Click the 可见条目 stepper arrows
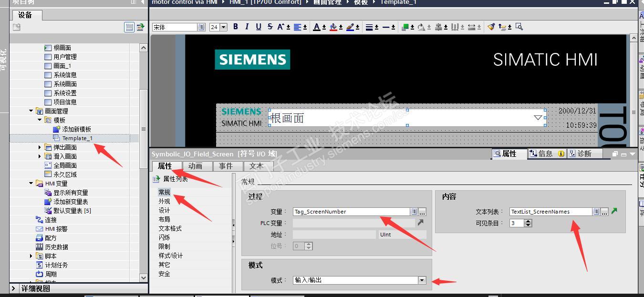The image size is (644, 297). pos(528,223)
